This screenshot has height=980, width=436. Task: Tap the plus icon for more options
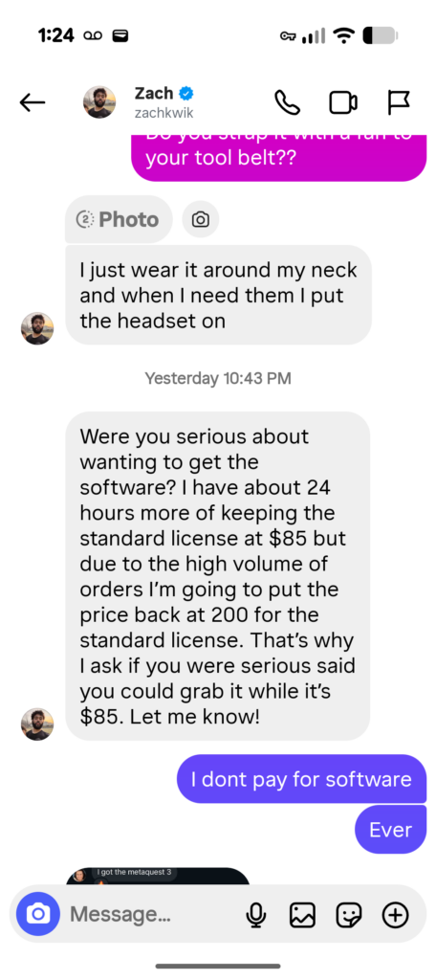click(396, 916)
